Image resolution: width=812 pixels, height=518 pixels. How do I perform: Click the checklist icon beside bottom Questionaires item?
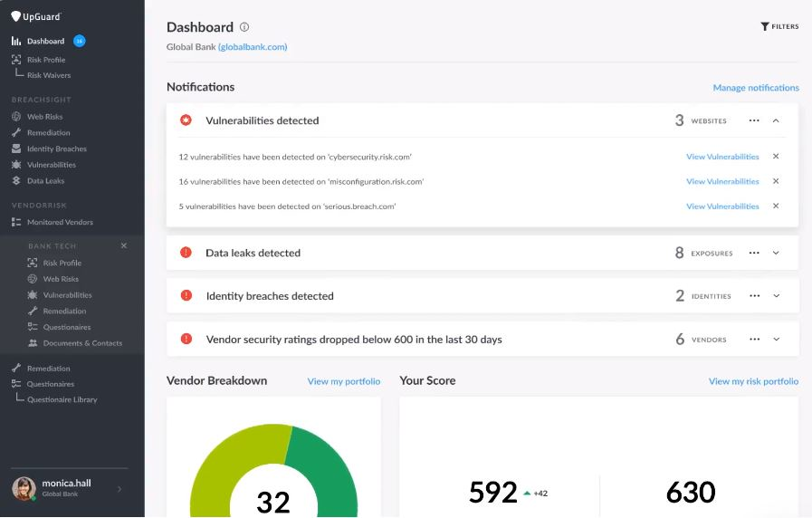pos(16,384)
